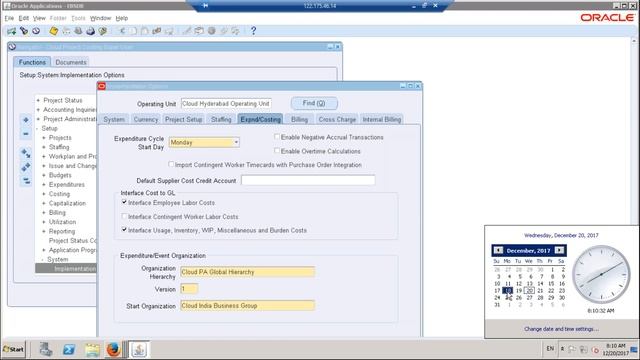Check Import Contingent Worker Timecards option
Screen dimensions: 640x360
(x=171, y=164)
